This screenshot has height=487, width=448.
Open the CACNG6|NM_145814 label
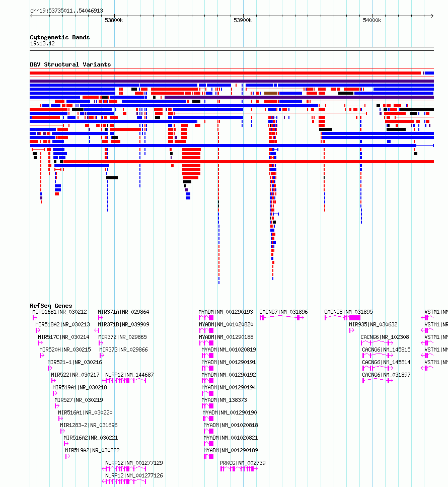(x=386, y=362)
